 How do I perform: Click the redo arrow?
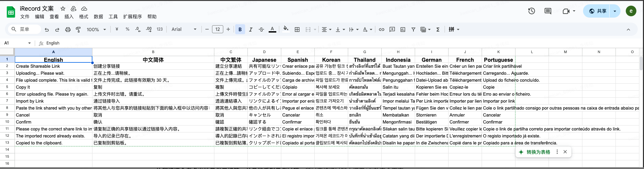pyautogui.click(x=57, y=30)
